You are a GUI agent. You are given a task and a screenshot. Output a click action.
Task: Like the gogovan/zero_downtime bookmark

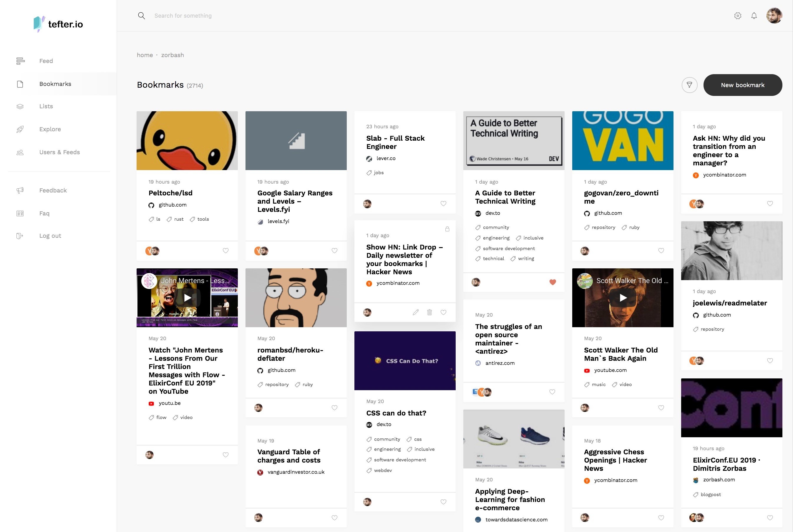pos(661,251)
